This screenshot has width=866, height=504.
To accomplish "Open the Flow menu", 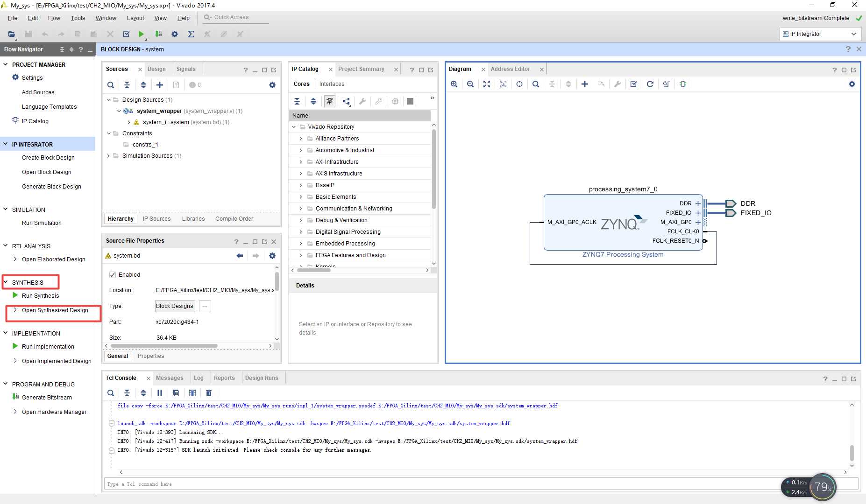I will coord(54,18).
